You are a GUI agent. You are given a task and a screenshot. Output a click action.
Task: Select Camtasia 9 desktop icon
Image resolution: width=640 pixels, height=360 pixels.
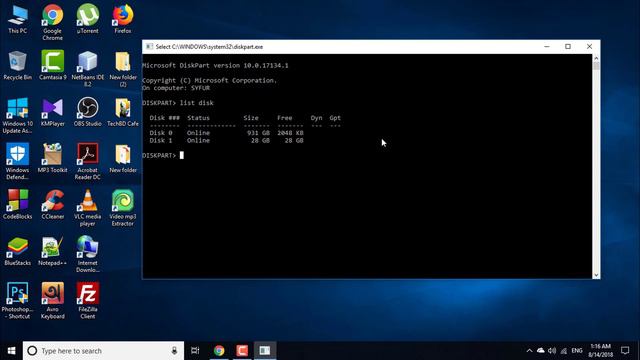53,65
